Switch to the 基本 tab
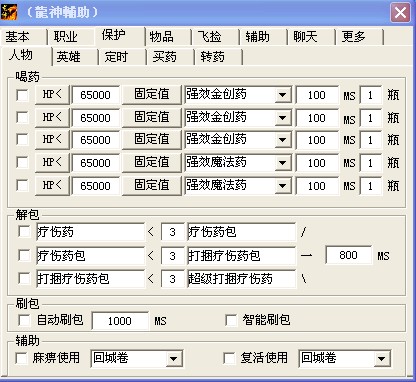This screenshot has width=416, height=382. [x=24, y=36]
